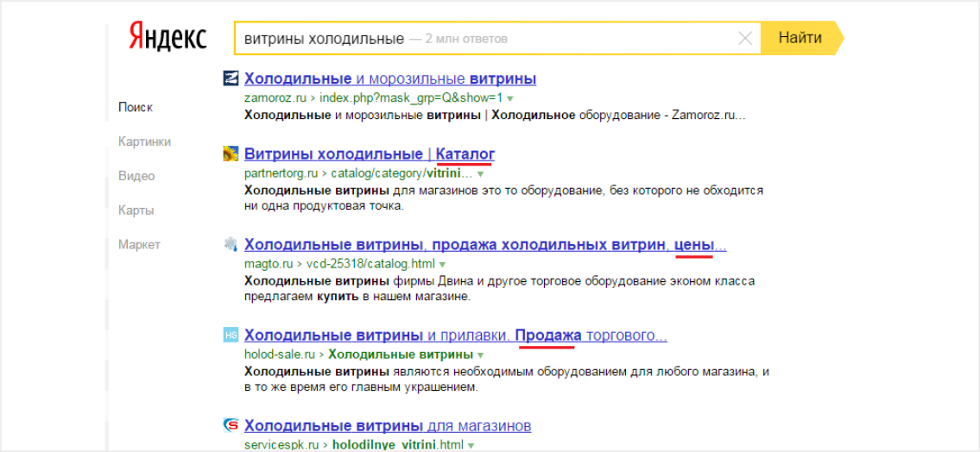The height and width of the screenshot is (452, 980).
Task: Focus the search field with витрины холодильные
Action: [x=497, y=39]
